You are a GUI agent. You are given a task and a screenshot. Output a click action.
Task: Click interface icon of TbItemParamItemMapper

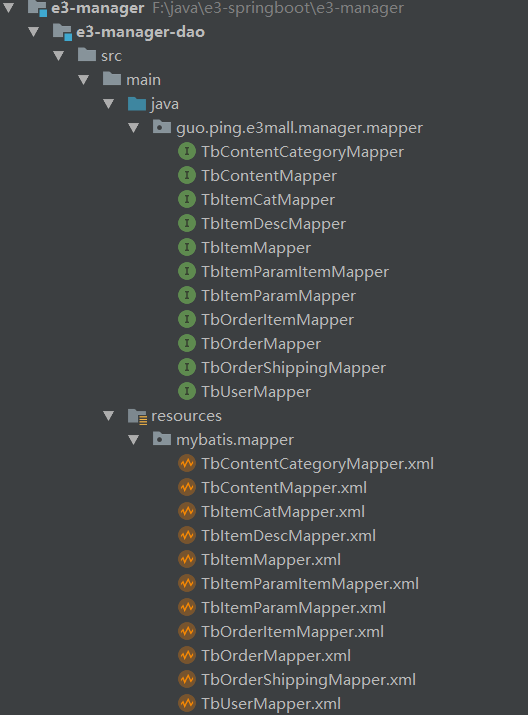click(187, 271)
